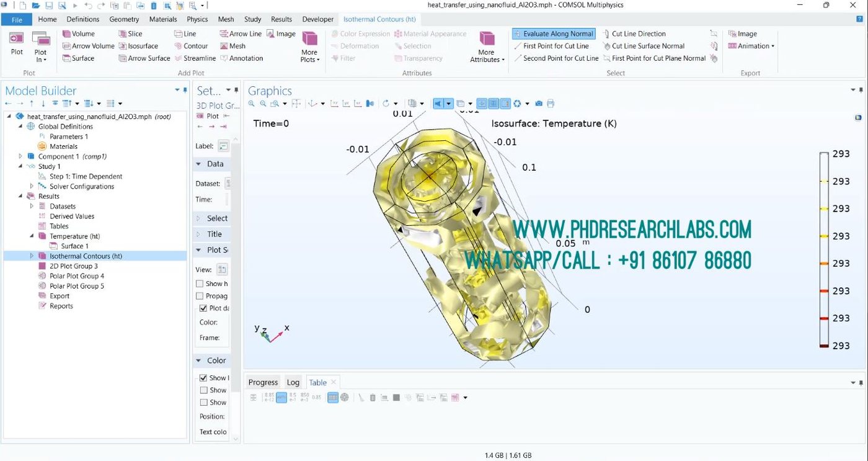The image size is (868, 461).
Task: Expand the Solver Configurations node
Action: coord(32,186)
